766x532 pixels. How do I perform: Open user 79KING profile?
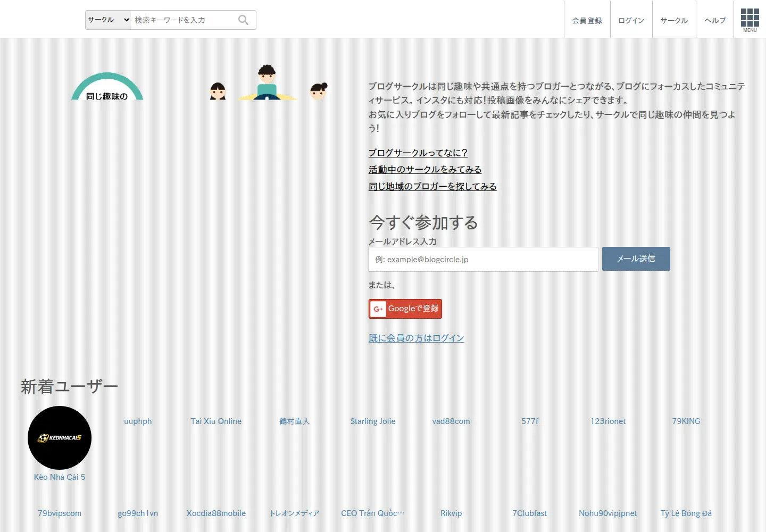pyautogui.click(x=686, y=421)
